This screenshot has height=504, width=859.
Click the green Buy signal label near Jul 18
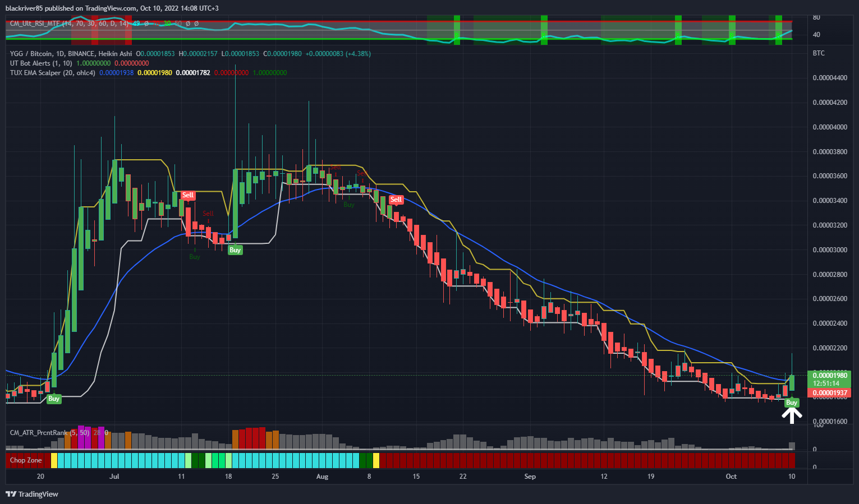235,250
